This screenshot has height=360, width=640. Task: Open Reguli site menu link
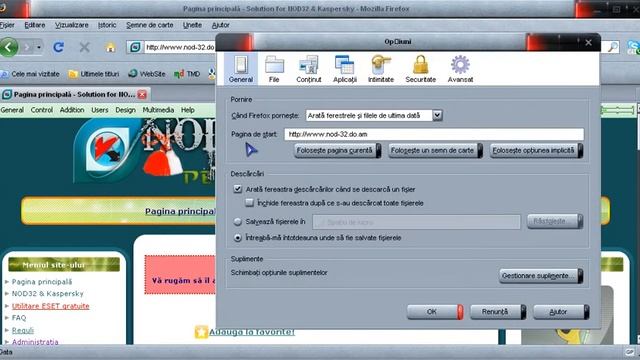22,330
